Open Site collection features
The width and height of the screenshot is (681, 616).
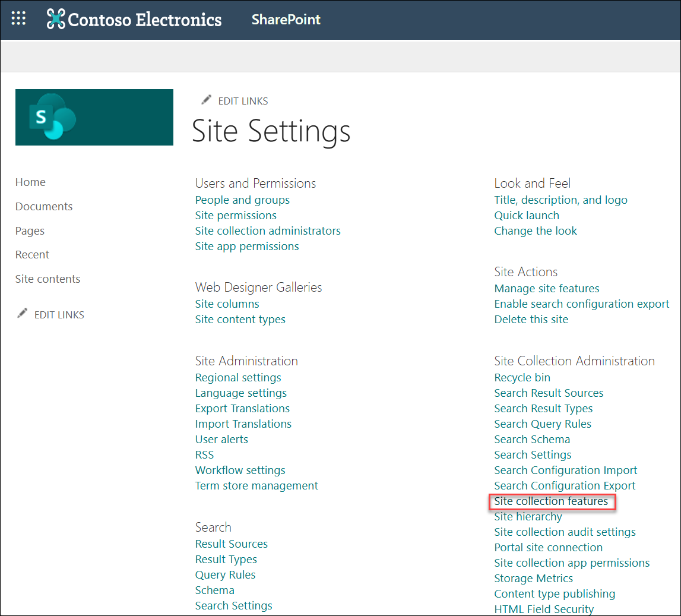click(x=552, y=501)
